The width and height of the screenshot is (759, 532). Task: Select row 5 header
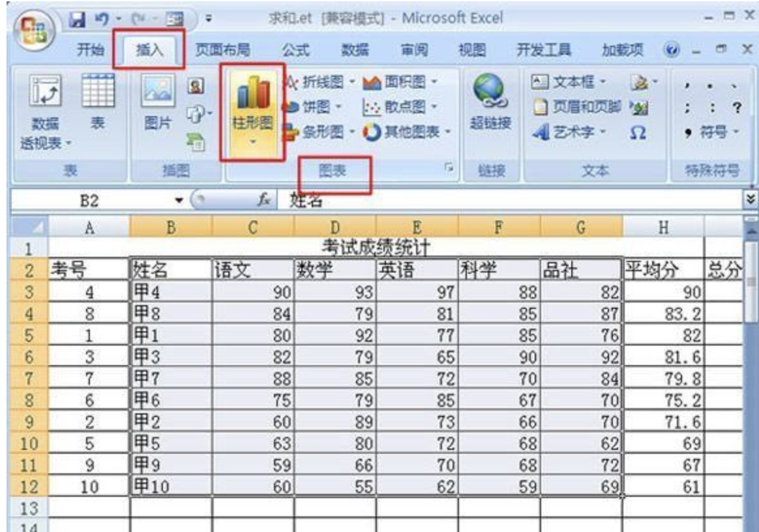[x=29, y=335]
